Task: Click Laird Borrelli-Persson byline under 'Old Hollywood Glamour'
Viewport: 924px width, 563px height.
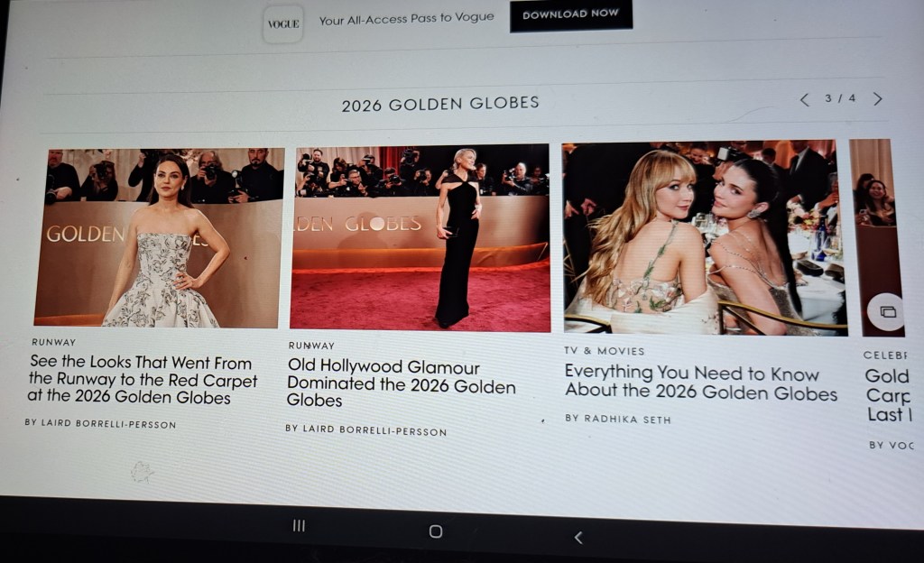Action: pos(365,429)
